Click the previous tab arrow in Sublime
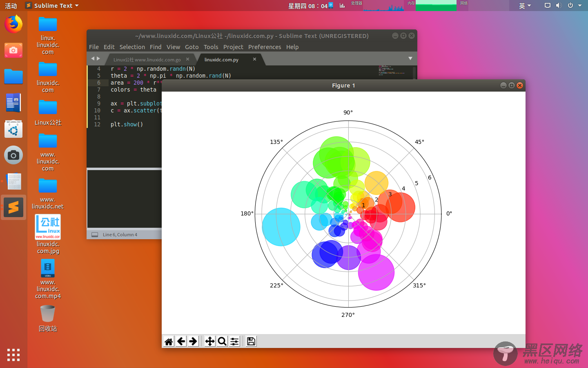The height and width of the screenshot is (368, 588). (x=93, y=58)
